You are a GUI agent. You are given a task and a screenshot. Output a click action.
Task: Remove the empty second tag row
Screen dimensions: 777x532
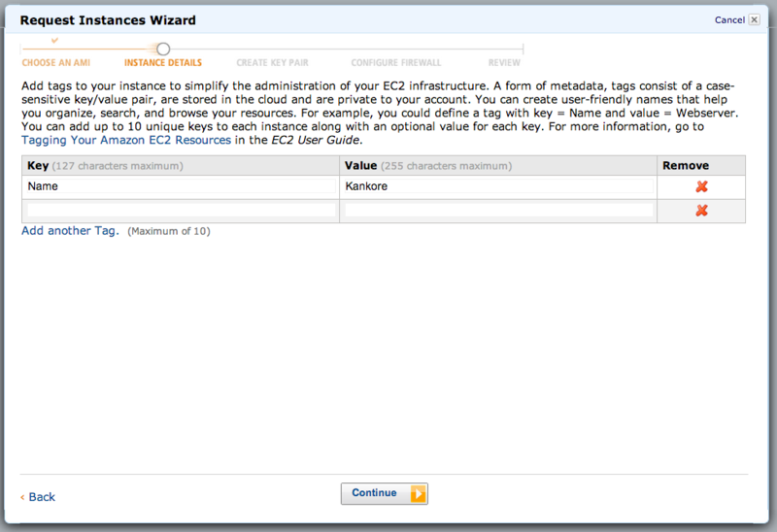pos(701,211)
